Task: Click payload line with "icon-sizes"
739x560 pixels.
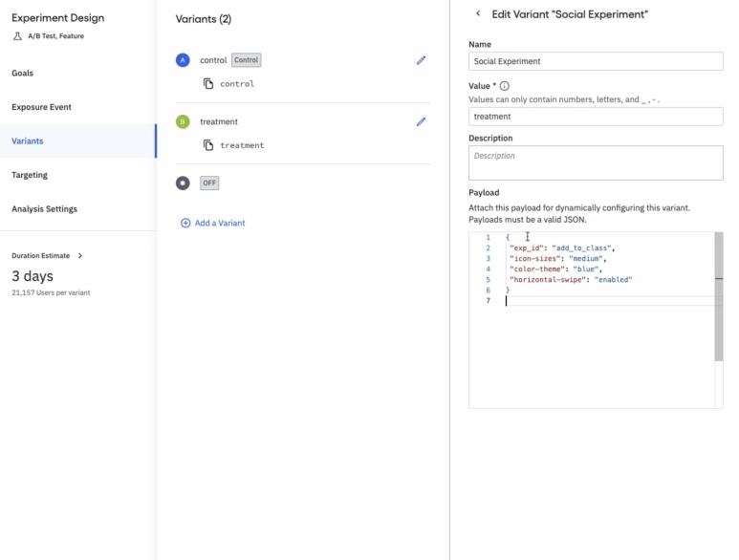Action: pyautogui.click(x=558, y=259)
